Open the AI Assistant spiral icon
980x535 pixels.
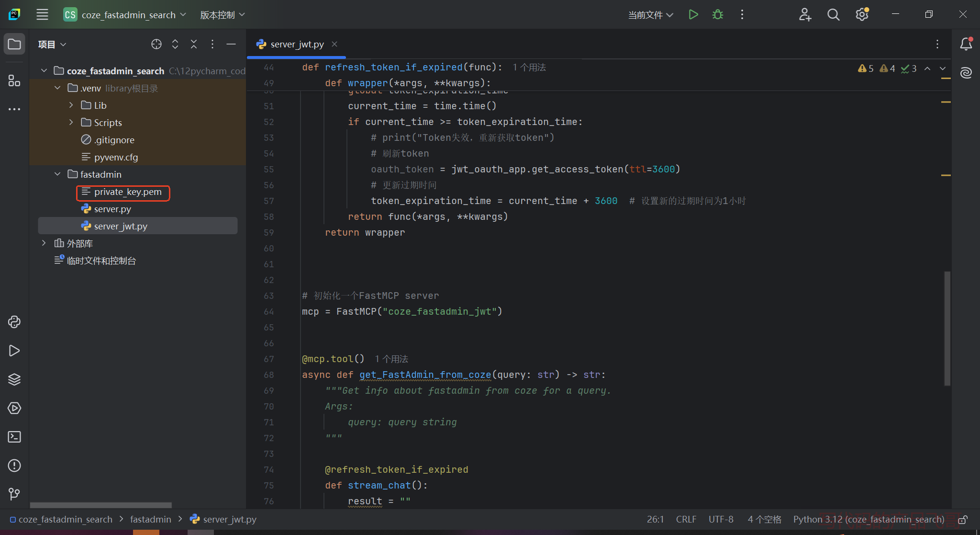pos(966,73)
